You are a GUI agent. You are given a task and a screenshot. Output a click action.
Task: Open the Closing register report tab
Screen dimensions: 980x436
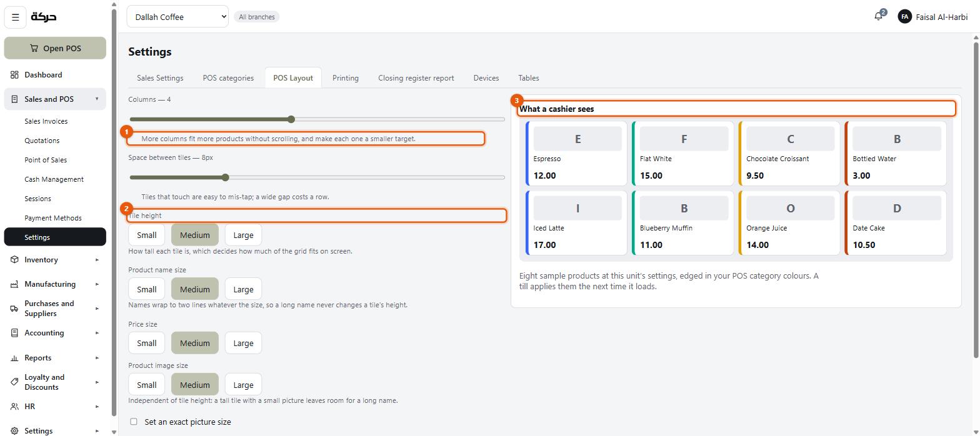coord(416,78)
